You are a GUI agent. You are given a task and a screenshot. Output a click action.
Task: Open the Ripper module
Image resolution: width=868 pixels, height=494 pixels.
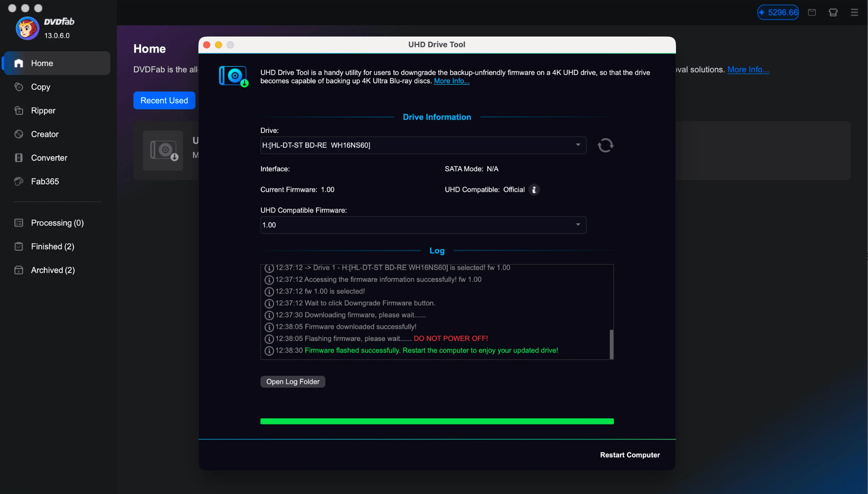pyautogui.click(x=57, y=110)
